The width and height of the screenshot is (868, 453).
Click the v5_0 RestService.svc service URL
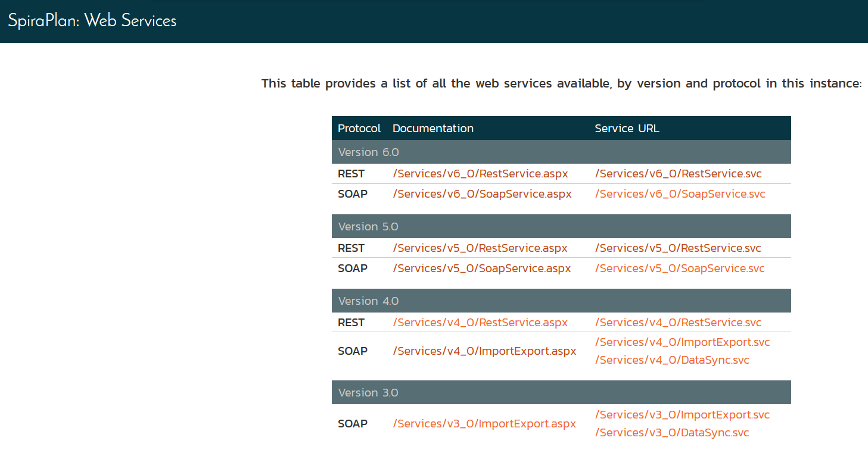(x=678, y=248)
